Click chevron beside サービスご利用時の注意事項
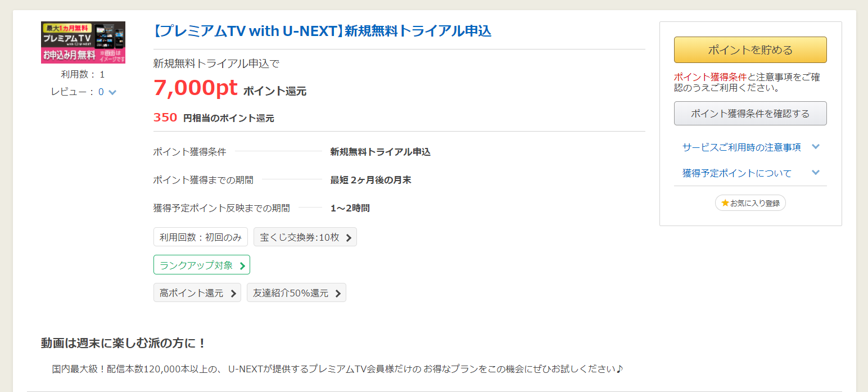 [x=816, y=147]
